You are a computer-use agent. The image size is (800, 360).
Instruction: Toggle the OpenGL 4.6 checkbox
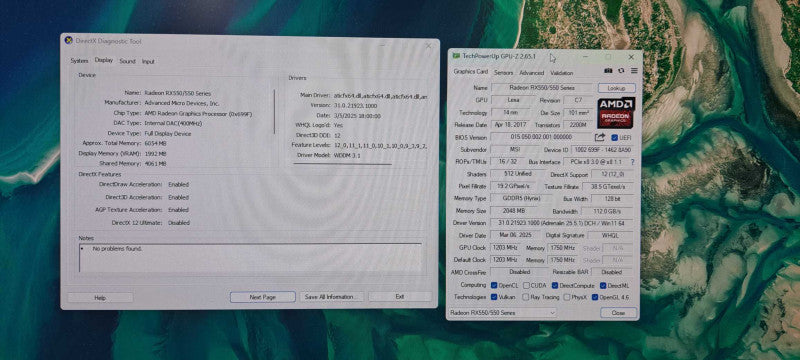(x=595, y=297)
